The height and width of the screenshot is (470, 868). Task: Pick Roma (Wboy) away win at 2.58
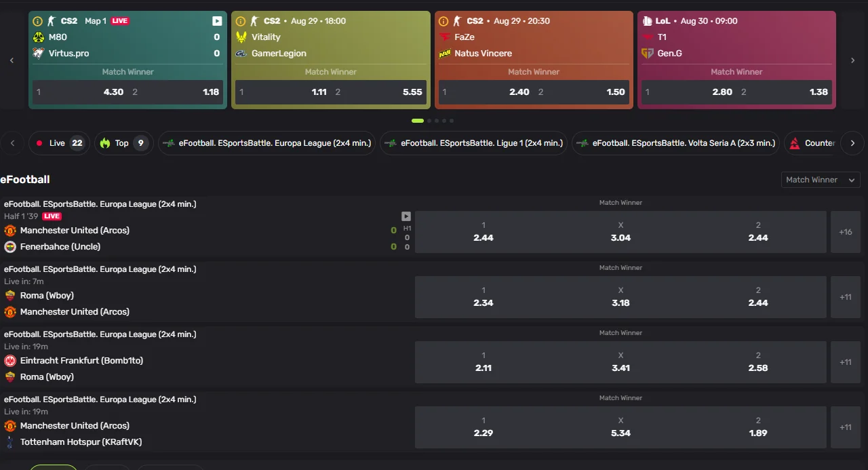[758, 362]
